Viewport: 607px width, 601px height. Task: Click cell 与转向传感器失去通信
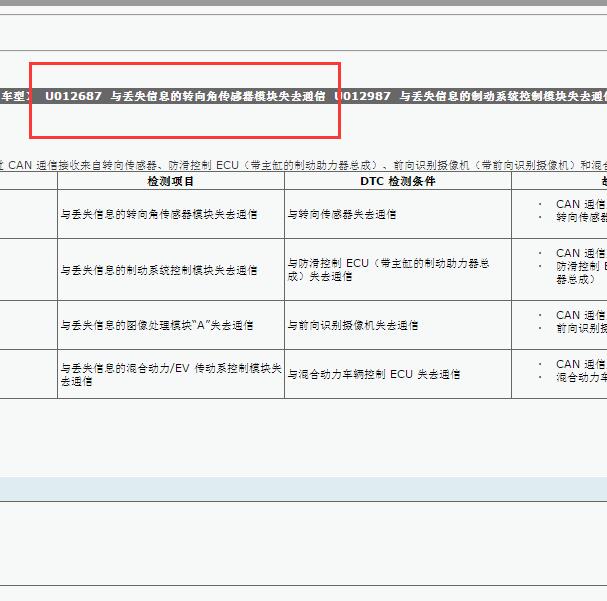[x=398, y=214]
